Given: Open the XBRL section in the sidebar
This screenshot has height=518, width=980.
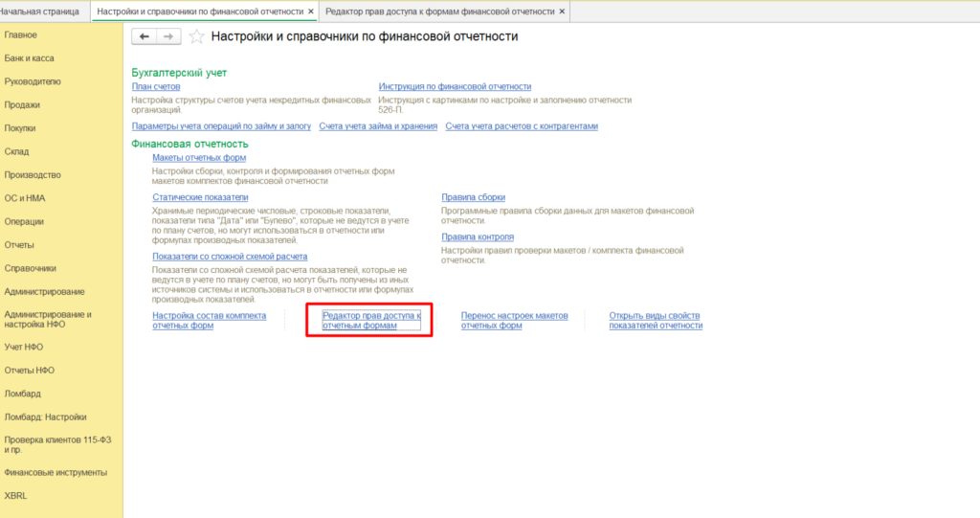Looking at the screenshot, I should [16, 496].
